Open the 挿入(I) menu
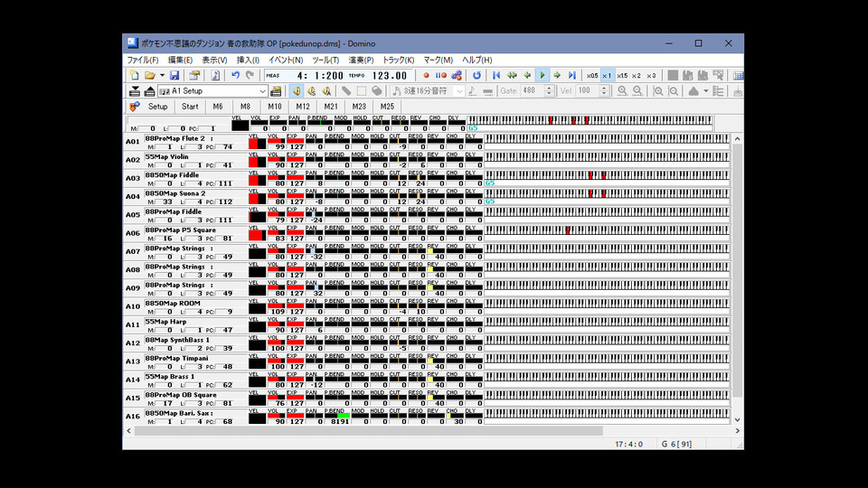Screen dimensions: 868x488 click(248, 60)
